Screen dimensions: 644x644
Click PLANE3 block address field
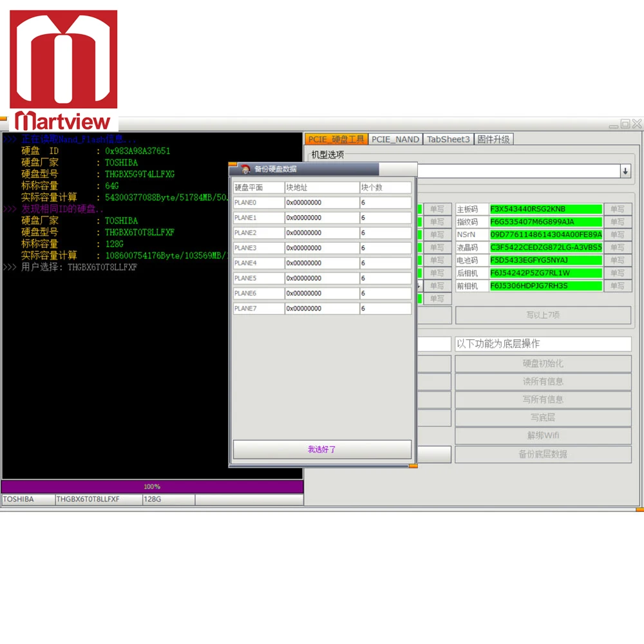click(322, 248)
